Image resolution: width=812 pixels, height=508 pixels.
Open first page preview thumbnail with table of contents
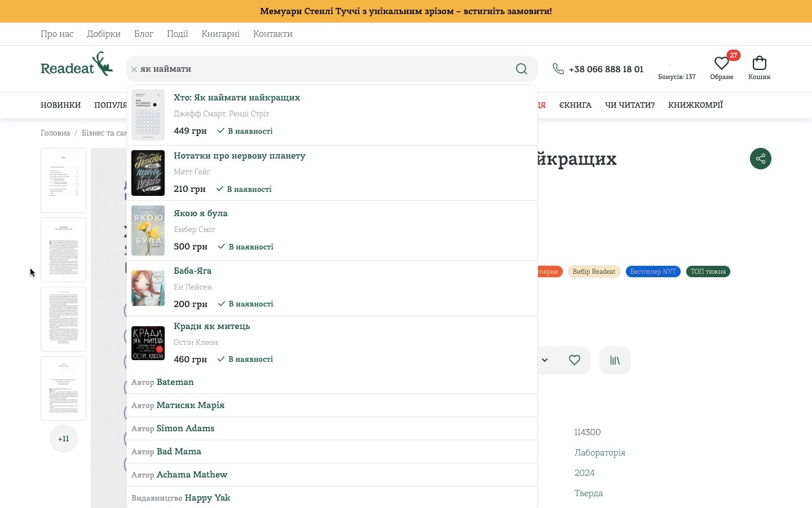tap(63, 180)
